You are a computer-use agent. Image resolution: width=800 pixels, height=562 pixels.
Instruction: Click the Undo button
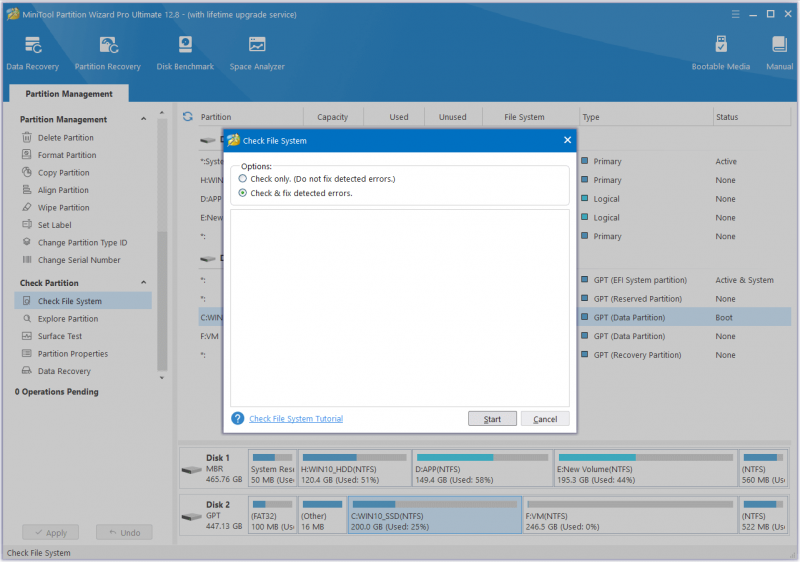124,532
